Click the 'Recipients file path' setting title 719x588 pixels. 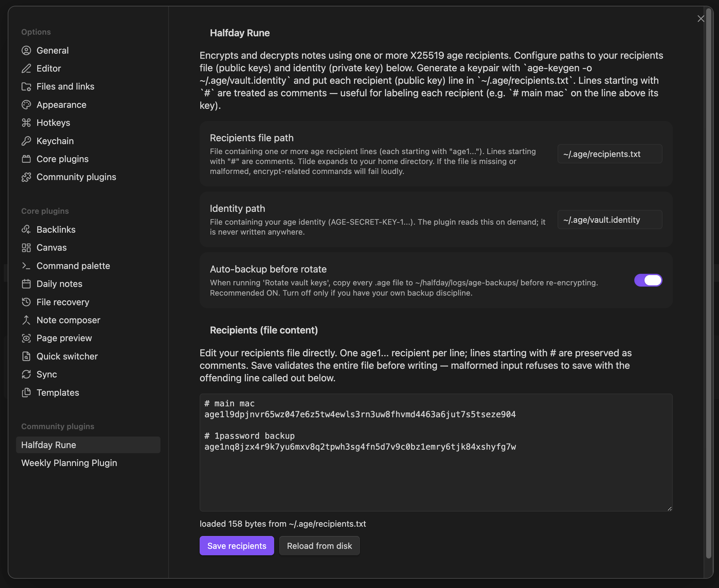point(252,138)
